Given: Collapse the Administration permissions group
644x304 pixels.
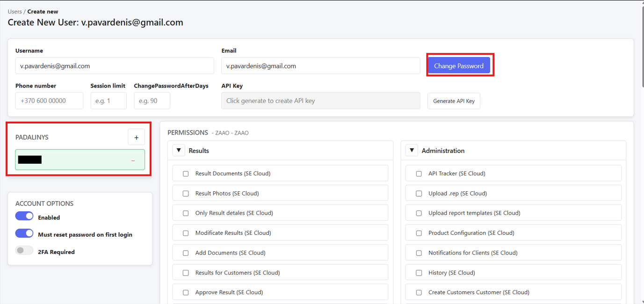Looking at the screenshot, I should coord(412,151).
